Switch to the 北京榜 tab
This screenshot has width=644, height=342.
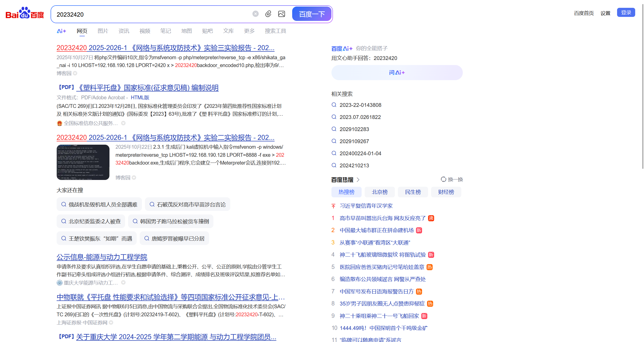click(x=380, y=192)
